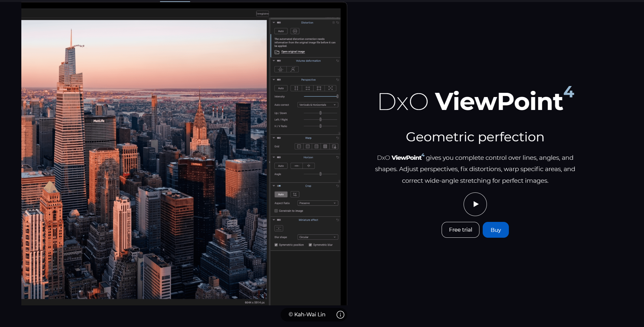Click the Miniature effect placement icon
644x327 pixels.
pos(279,228)
